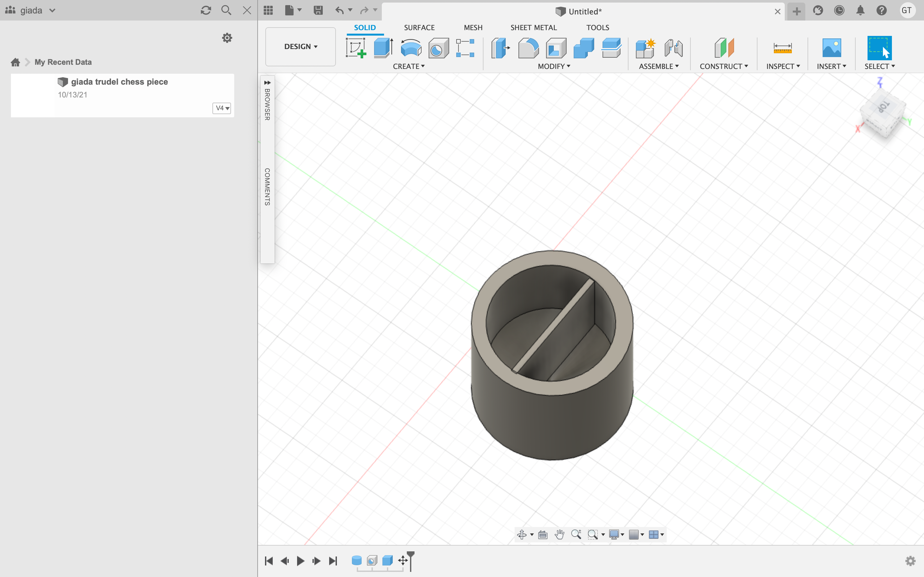Viewport: 924px width, 577px height.
Task: Click the Joint tool in Assemble
Action: (673, 48)
